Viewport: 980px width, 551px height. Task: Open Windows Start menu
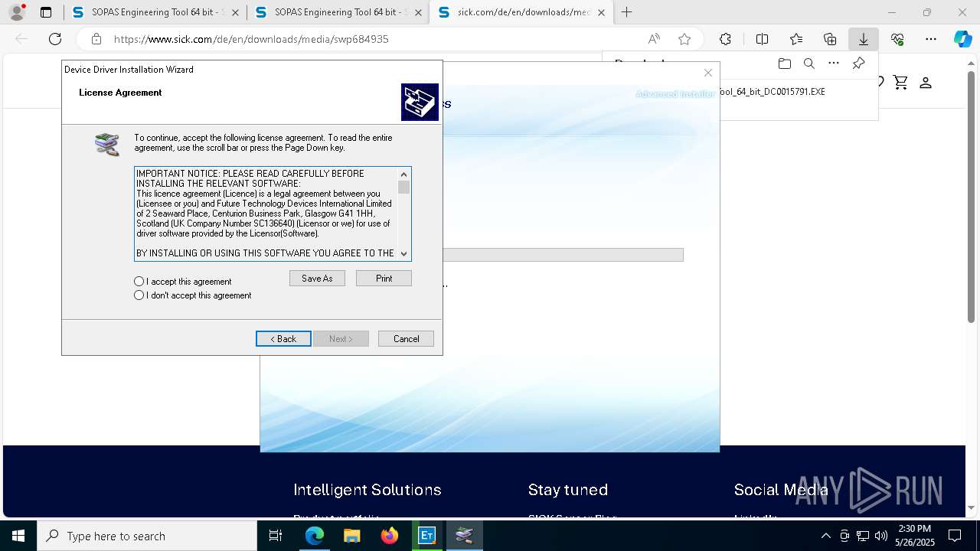[18, 536]
